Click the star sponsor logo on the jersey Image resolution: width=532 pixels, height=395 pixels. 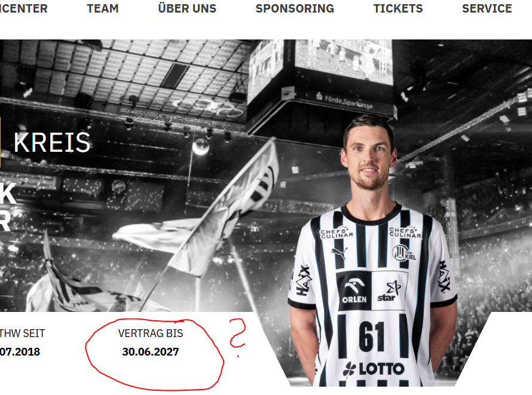[x=390, y=291]
